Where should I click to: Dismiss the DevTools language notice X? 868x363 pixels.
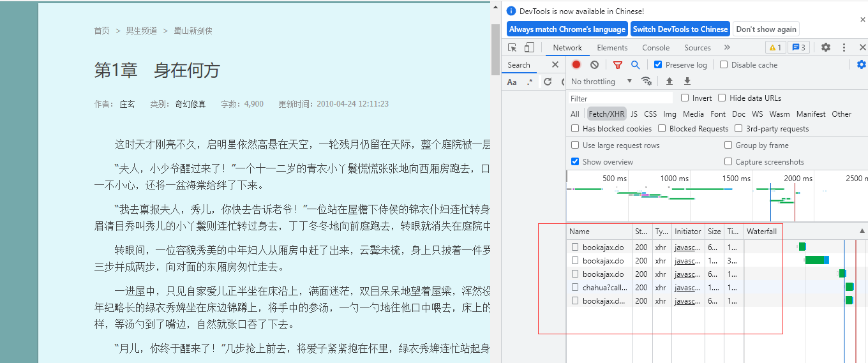tap(863, 20)
